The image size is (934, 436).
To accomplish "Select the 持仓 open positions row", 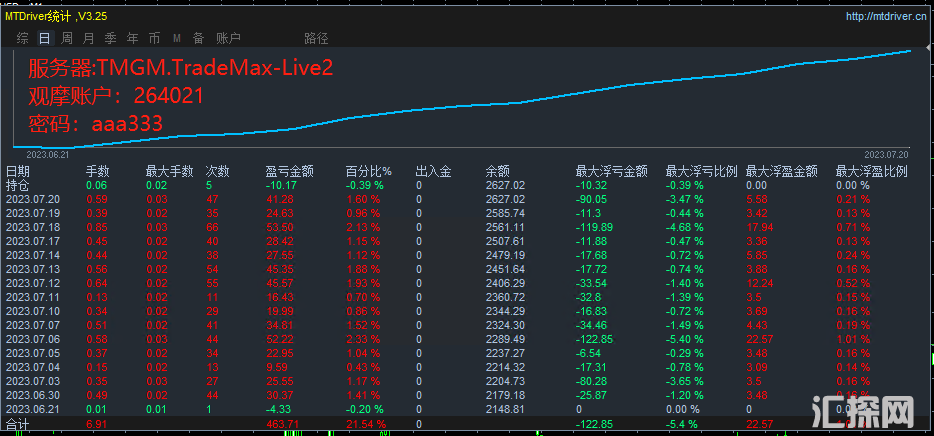I will [467, 185].
